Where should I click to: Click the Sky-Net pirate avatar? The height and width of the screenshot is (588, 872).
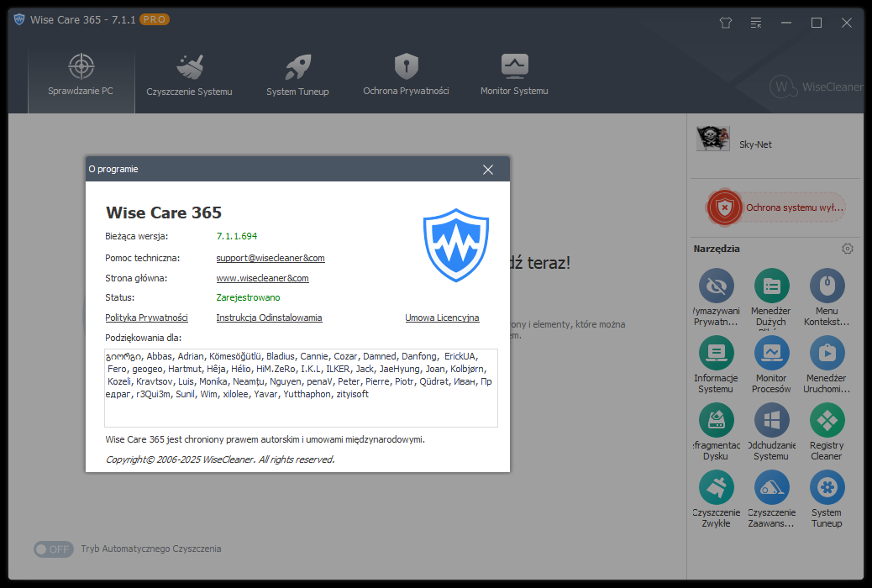click(x=713, y=139)
